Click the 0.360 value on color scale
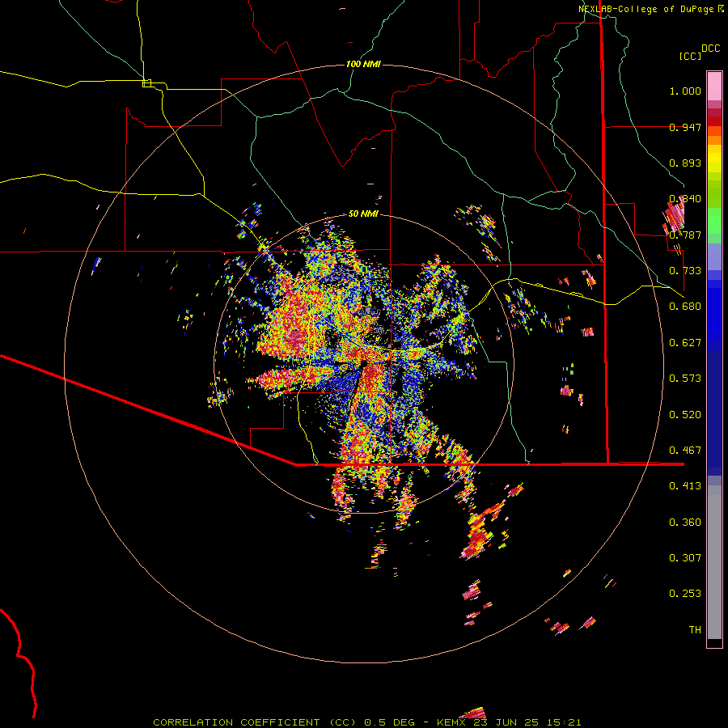Screen dimensions: 728x728 [x=685, y=523]
